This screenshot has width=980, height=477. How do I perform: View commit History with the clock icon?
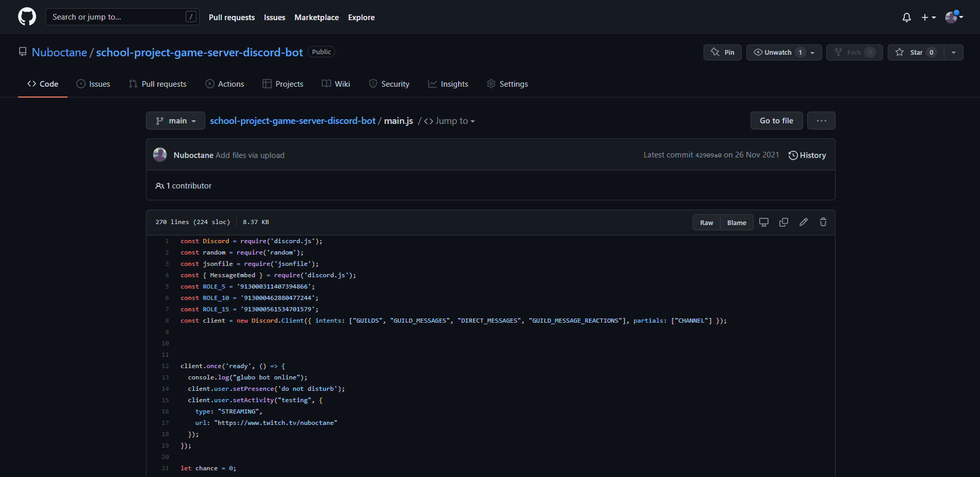click(807, 155)
